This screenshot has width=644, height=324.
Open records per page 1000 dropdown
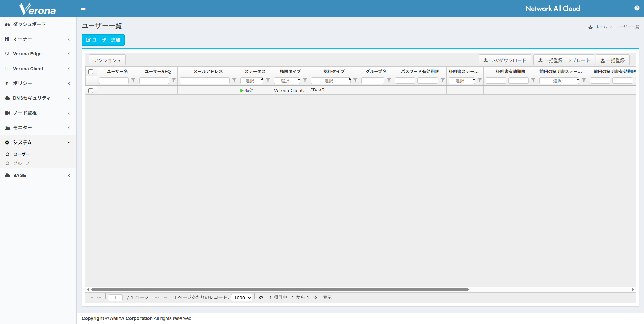242,298
